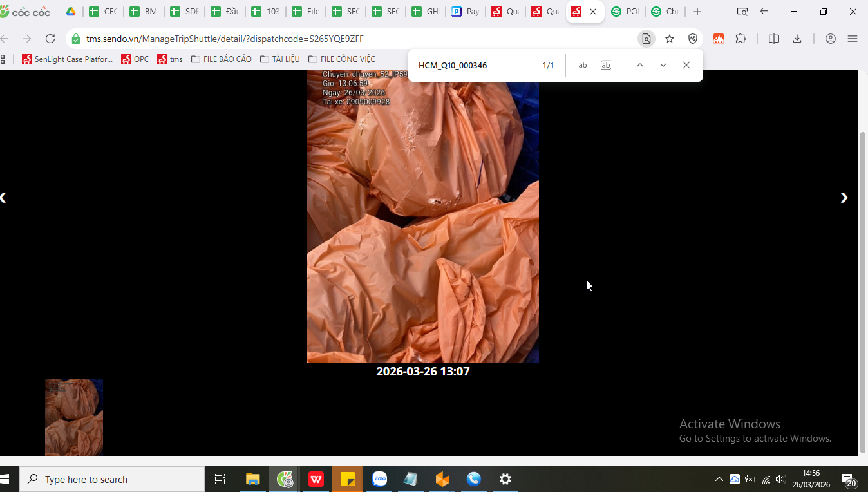
Task: Open a new browser tab
Action: (x=697, y=12)
